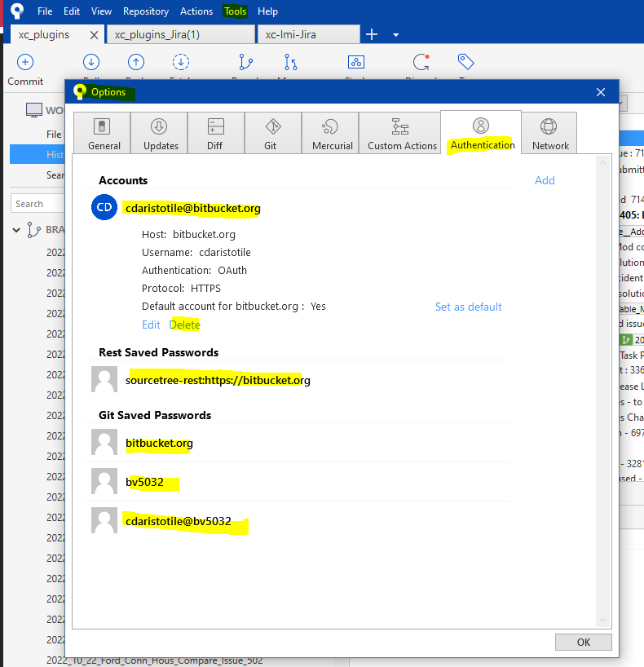Click the Fetch toolbar icon
This screenshot has height=667, width=644.
[181, 62]
